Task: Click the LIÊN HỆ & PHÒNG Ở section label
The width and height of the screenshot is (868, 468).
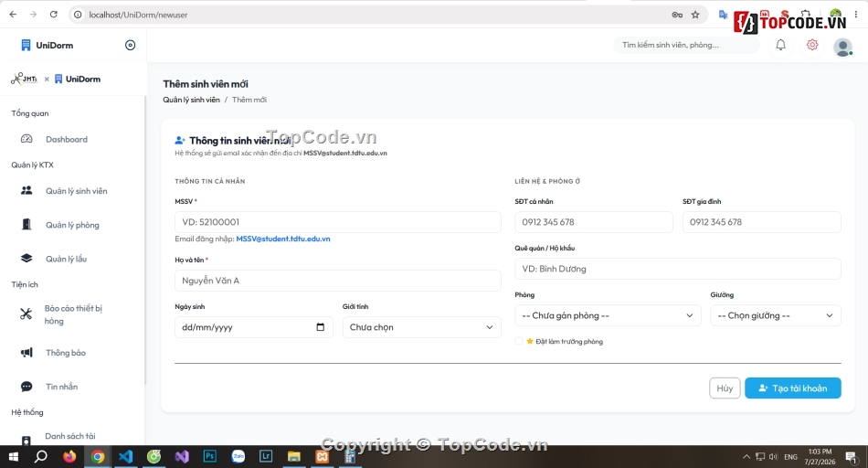Action: coord(547,181)
